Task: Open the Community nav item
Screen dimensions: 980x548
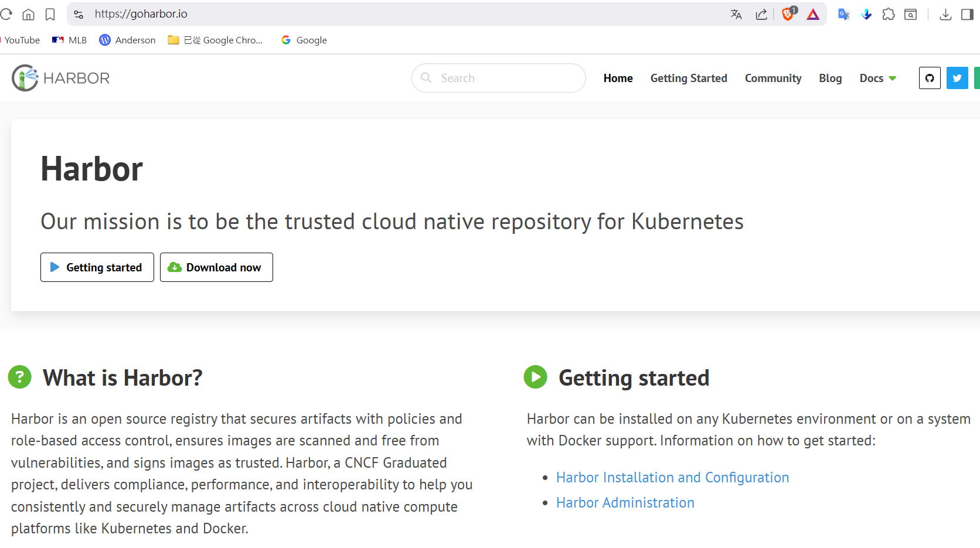Action: tap(773, 78)
